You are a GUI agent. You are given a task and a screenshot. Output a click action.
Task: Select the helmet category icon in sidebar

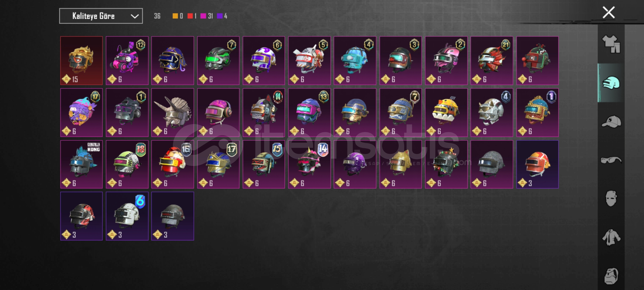click(x=611, y=83)
